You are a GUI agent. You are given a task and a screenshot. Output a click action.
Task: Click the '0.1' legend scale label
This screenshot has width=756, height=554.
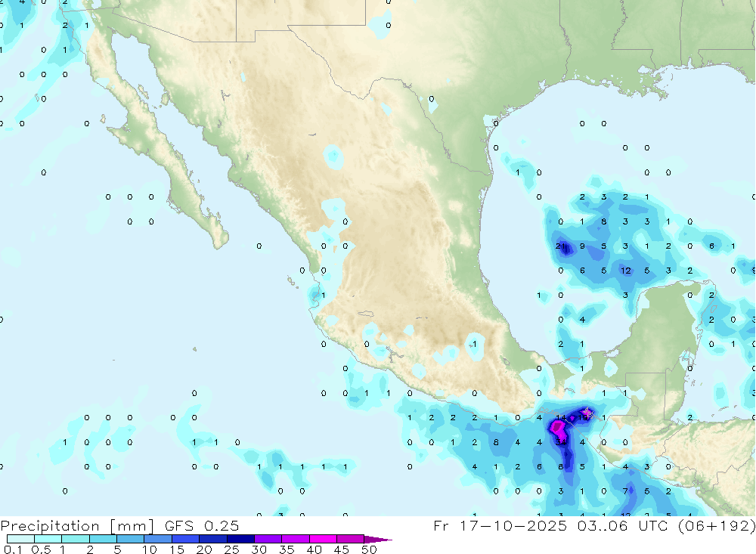tap(13, 549)
